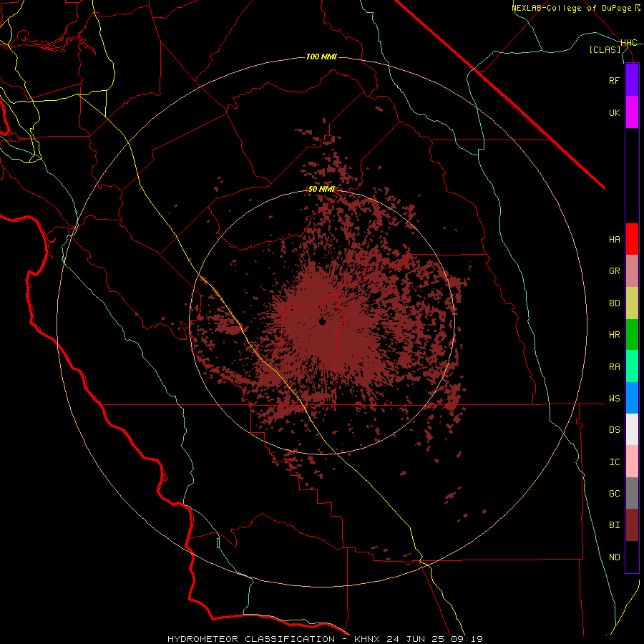Pick the HR green legend swatch
This screenshot has height=644, width=644.
tap(632, 335)
